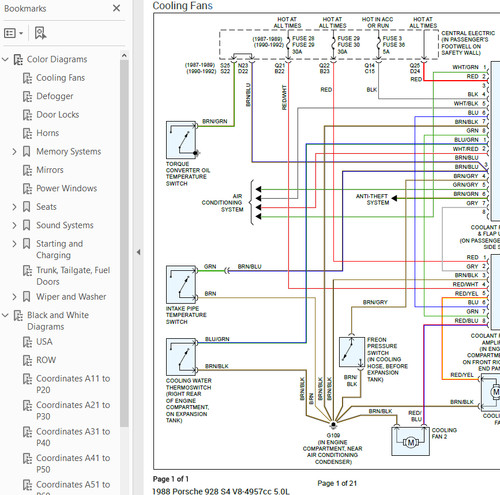Click '1988 Porsche 928 S4' footer text

coord(221,491)
